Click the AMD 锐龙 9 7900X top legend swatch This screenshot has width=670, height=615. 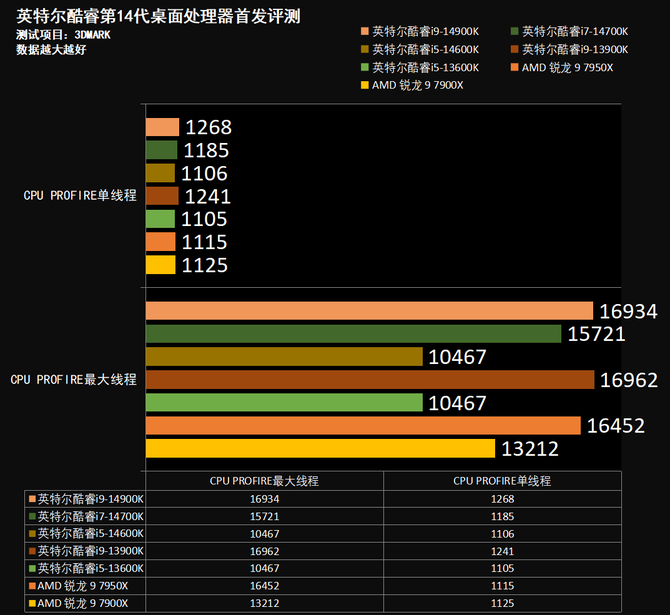coord(364,85)
